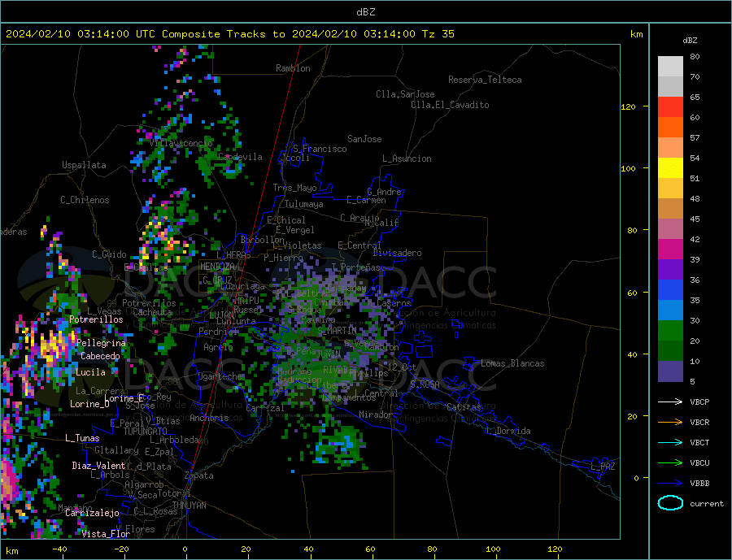
Task: Click the 'Clla.SanJose' map label
Action: coord(405,94)
